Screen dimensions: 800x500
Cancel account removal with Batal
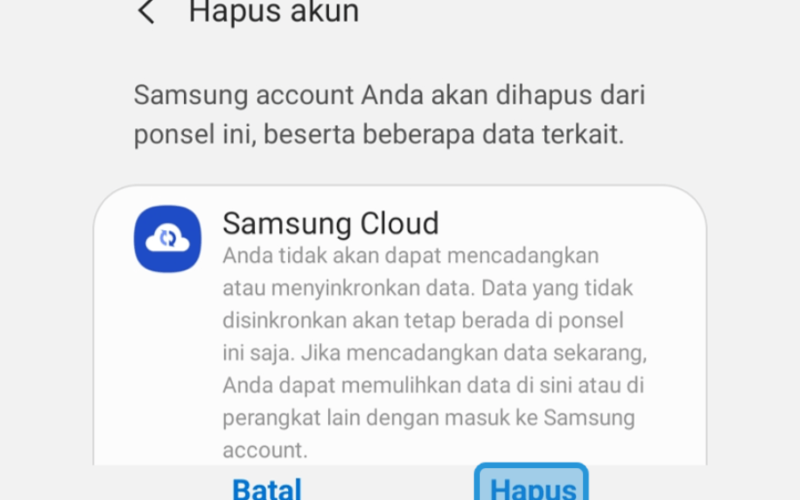coord(267,488)
